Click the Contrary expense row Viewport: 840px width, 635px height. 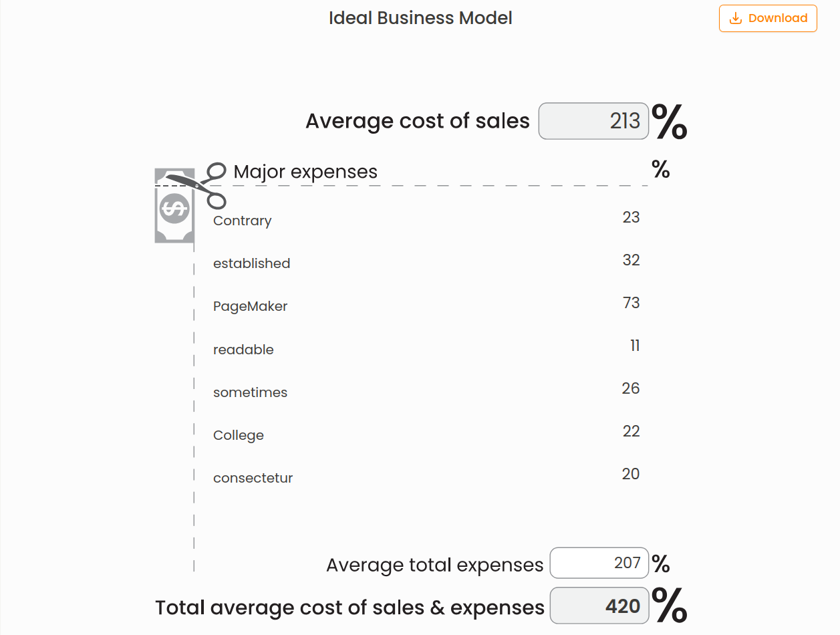click(x=242, y=221)
